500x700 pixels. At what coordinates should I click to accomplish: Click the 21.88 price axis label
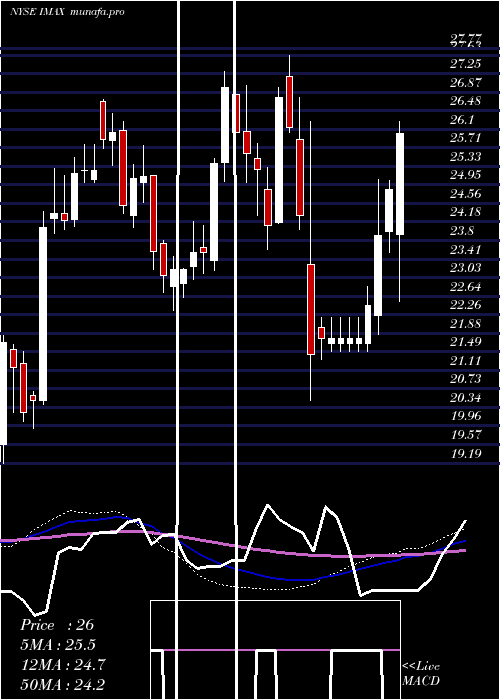(465, 323)
